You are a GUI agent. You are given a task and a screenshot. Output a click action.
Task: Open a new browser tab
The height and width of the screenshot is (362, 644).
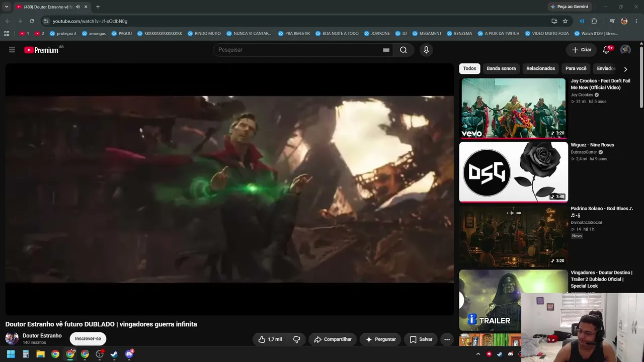(98, 7)
